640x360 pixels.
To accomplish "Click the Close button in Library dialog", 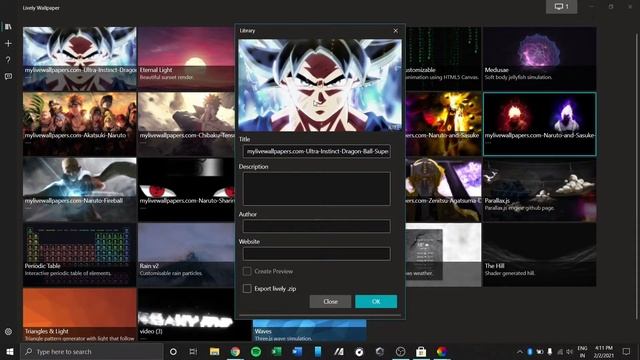I will (330, 302).
